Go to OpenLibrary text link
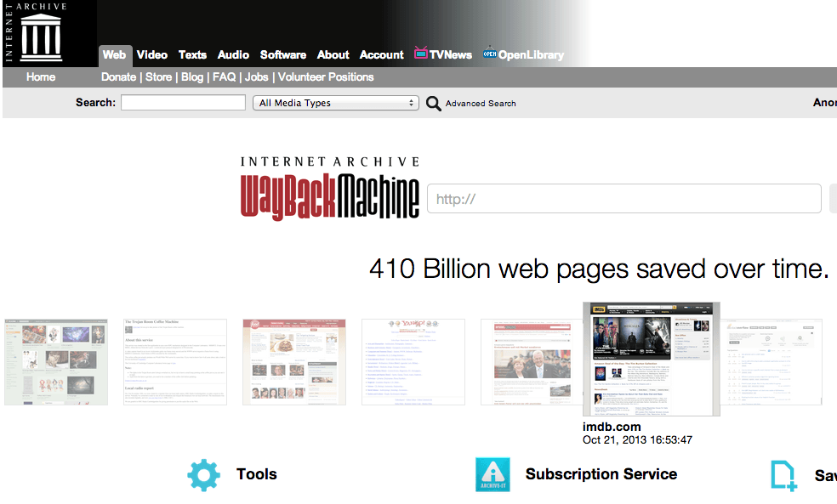 pyautogui.click(x=531, y=55)
